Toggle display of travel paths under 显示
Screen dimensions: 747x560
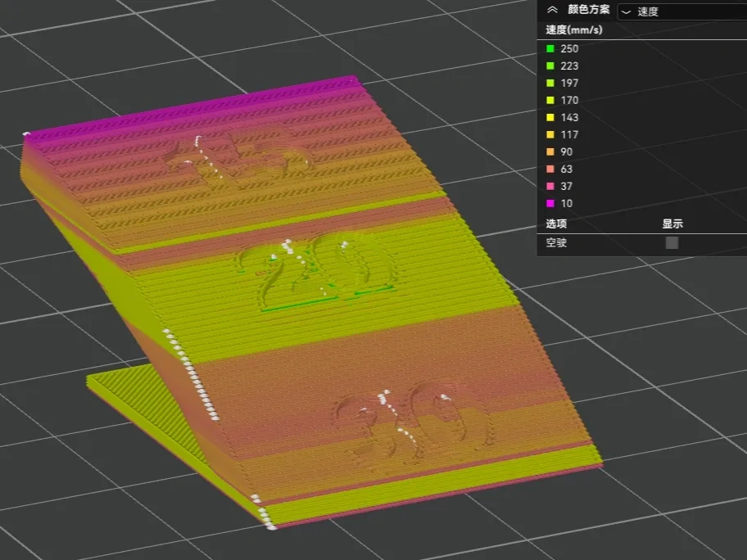[672, 242]
